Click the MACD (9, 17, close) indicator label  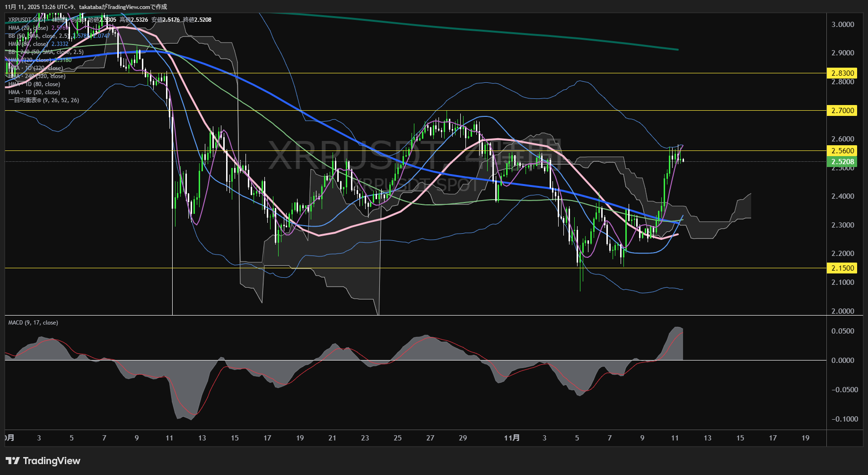[33, 323]
